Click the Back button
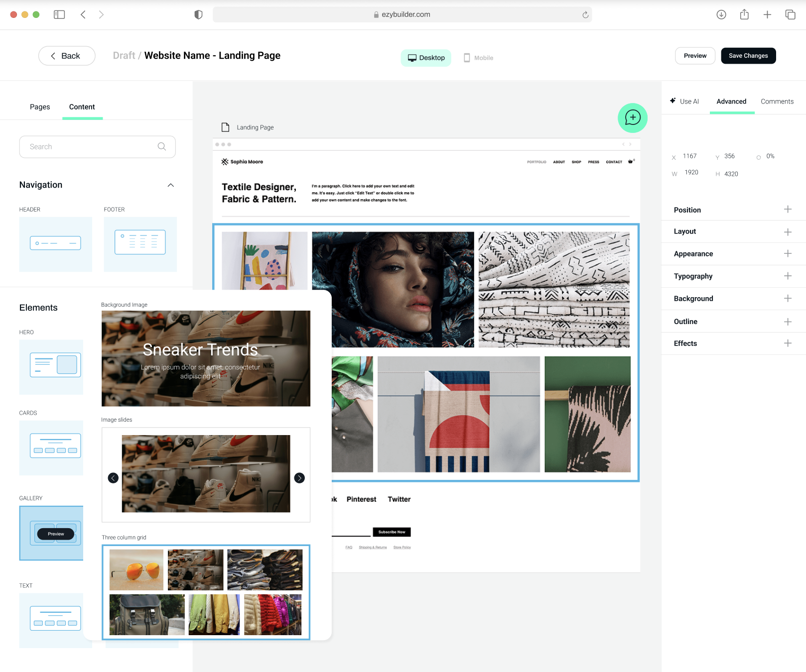This screenshot has height=672, width=806. point(67,56)
